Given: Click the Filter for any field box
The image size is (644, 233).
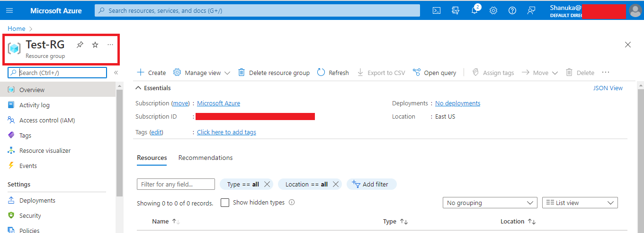Looking at the screenshot, I should (x=176, y=184).
